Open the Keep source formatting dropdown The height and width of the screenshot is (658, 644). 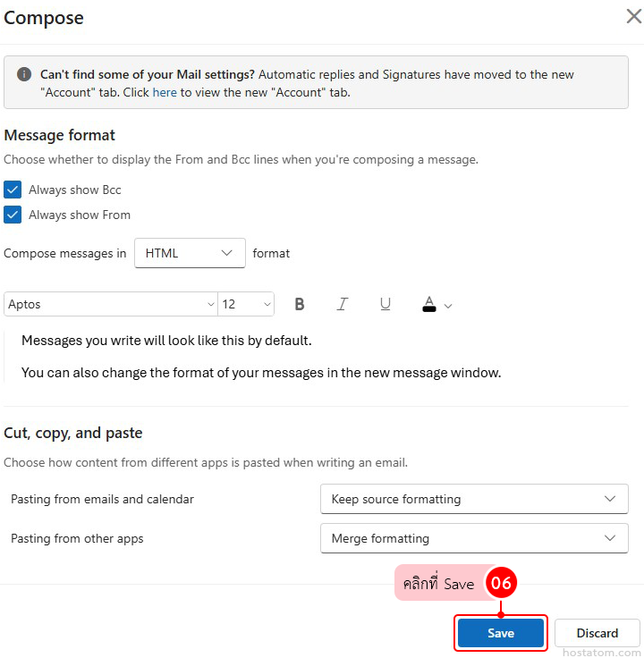[x=474, y=499]
